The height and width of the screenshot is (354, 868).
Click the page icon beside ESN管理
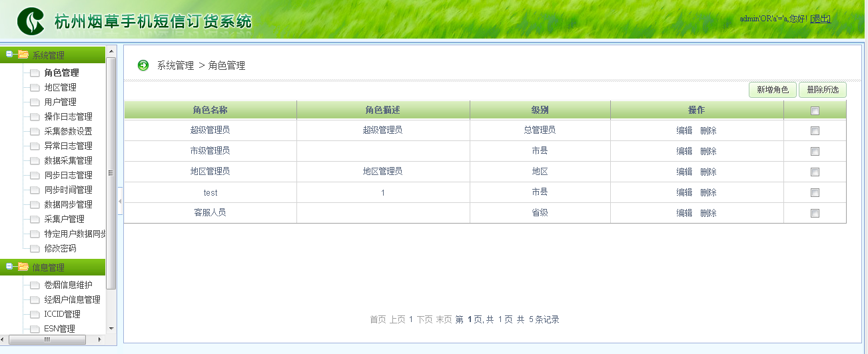[x=35, y=329]
